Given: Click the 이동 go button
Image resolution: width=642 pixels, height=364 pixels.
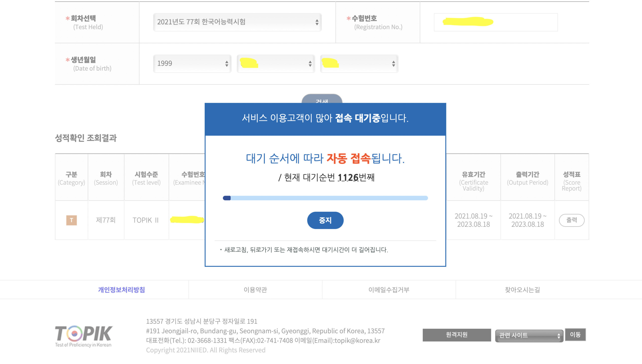Looking at the screenshot, I should (575, 335).
